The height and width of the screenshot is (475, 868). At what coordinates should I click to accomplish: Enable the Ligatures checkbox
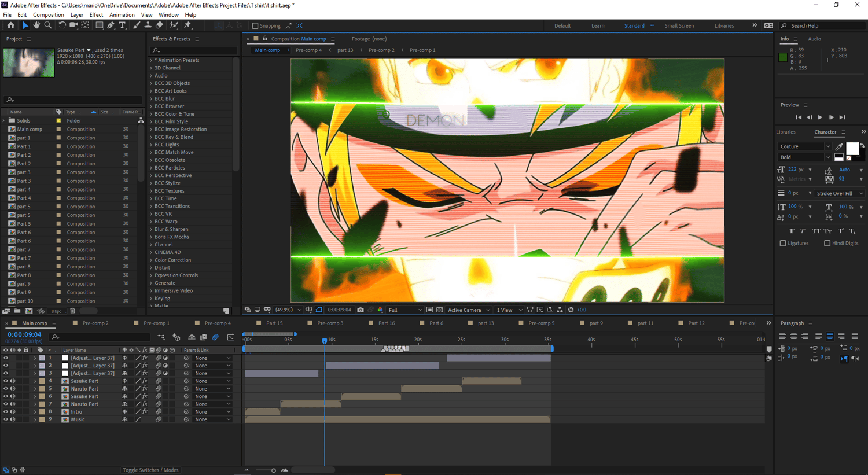[x=783, y=244]
